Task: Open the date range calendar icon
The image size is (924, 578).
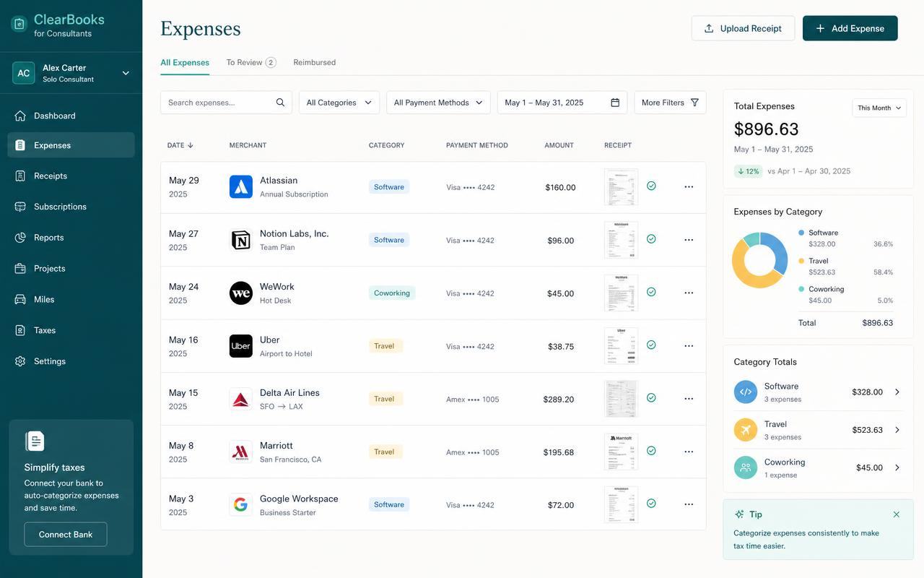Action: coord(615,103)
